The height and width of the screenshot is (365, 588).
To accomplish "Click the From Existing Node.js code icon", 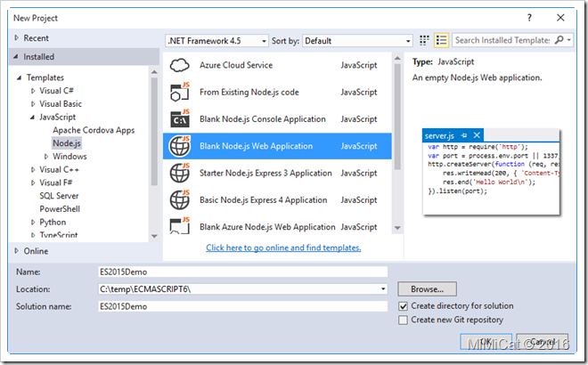I will click(179, 93).
